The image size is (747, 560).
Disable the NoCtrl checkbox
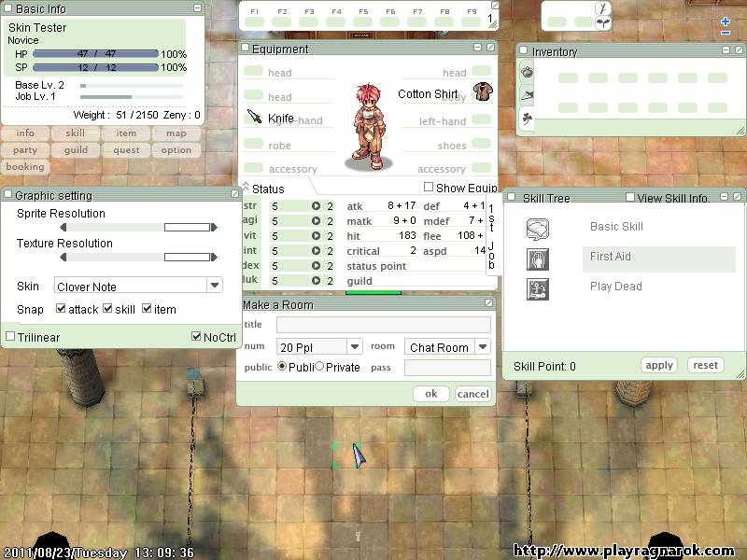[196, 336]
